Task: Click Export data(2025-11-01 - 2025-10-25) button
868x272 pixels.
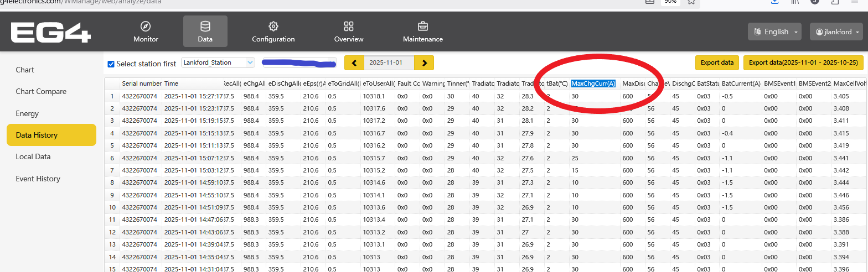Action: [x=803, y=62]
